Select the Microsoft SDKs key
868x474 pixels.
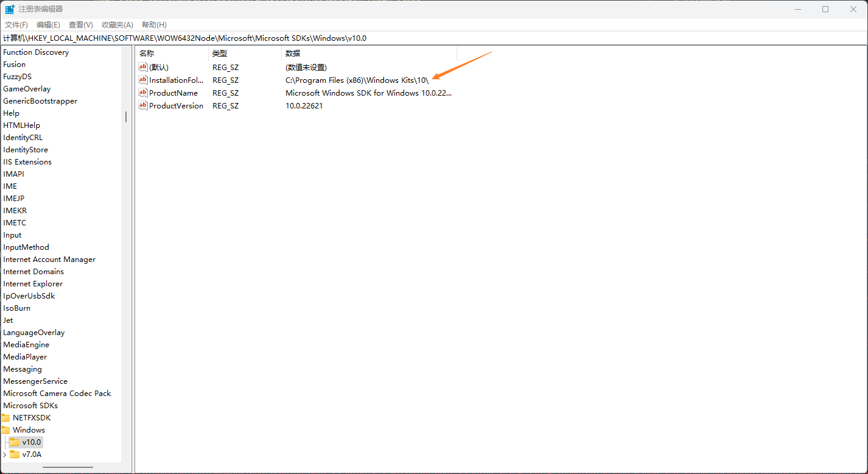click(x=30, y=406)
